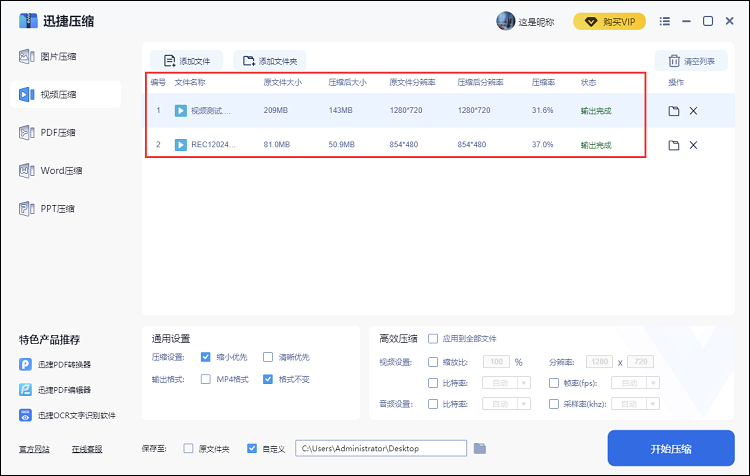The width and height of the screenshot is (750, 476).
Task: Toggle 应用到全部文件 checkbox
Action: click(x=433, y=339)
